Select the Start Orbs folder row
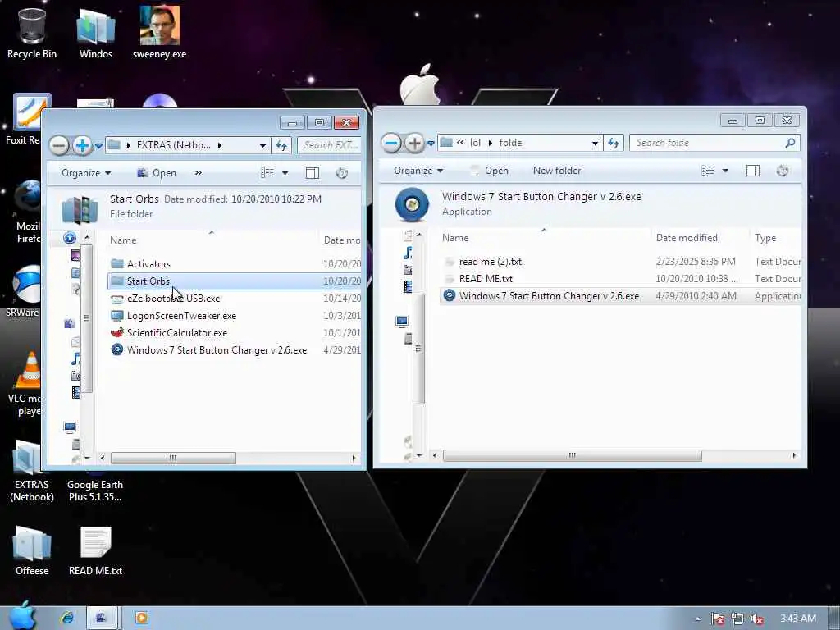The width and height of the screenshot is (840, 630). click(x=234, y=281)
